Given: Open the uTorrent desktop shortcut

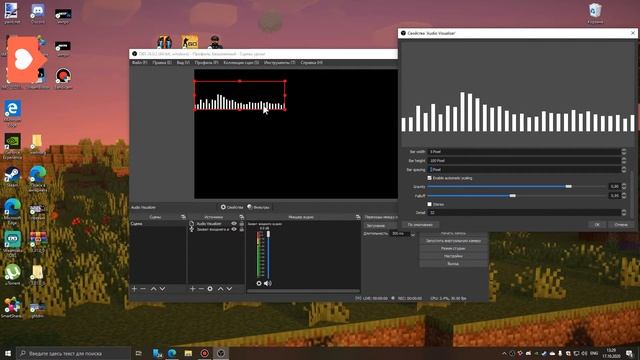Looking at the screenshot, I should 12,274.
